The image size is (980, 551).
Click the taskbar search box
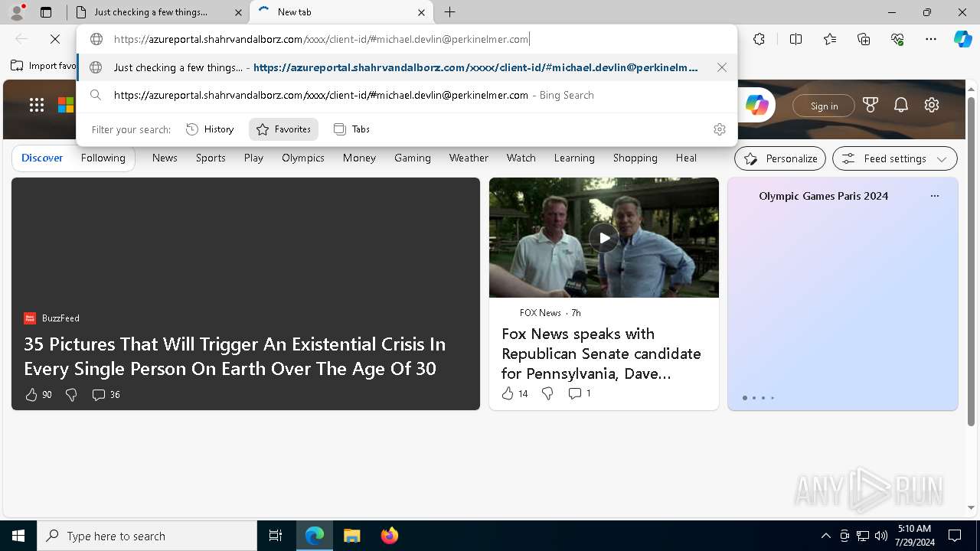point(147,536)
